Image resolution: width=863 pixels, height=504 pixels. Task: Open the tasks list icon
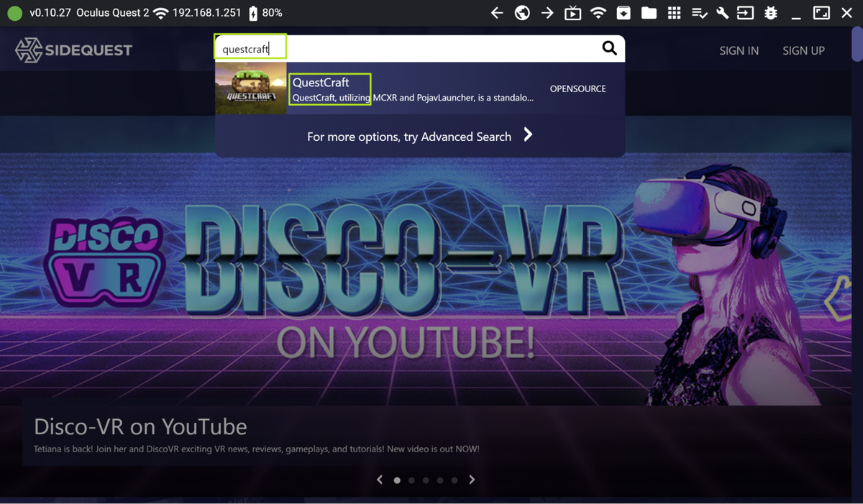pyautogui.click(x=699, y=12)
